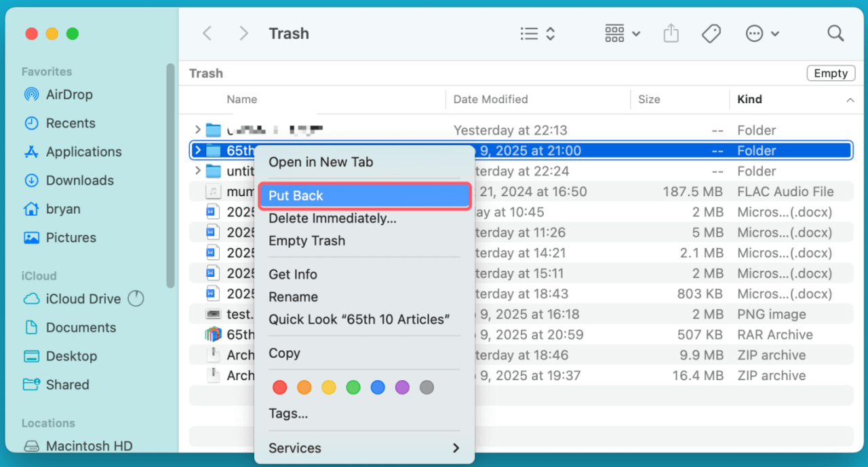Open the Search magnifier icon
Image resolution: width=868 pixels, height=467 pixels.
coord(835,33)
